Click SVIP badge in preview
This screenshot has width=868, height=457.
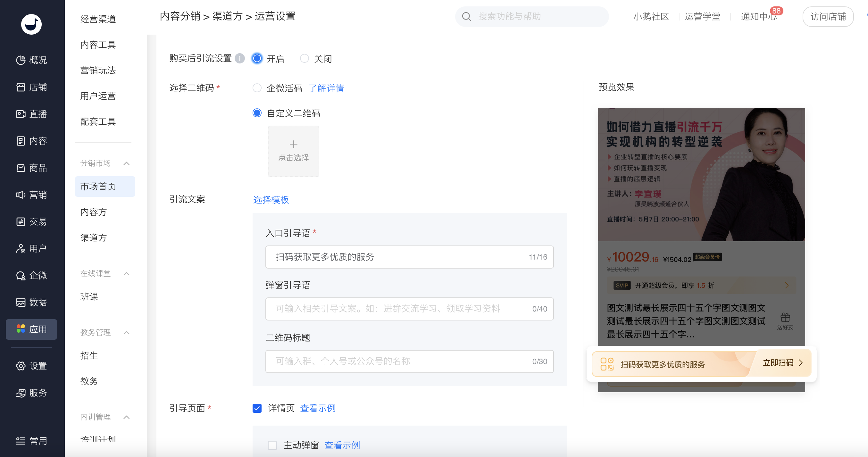pyautogui.click(x=622, y=286)
